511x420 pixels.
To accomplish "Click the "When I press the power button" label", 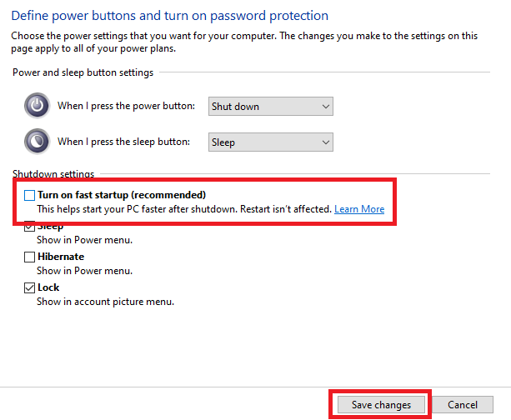I will pos(126,107).
